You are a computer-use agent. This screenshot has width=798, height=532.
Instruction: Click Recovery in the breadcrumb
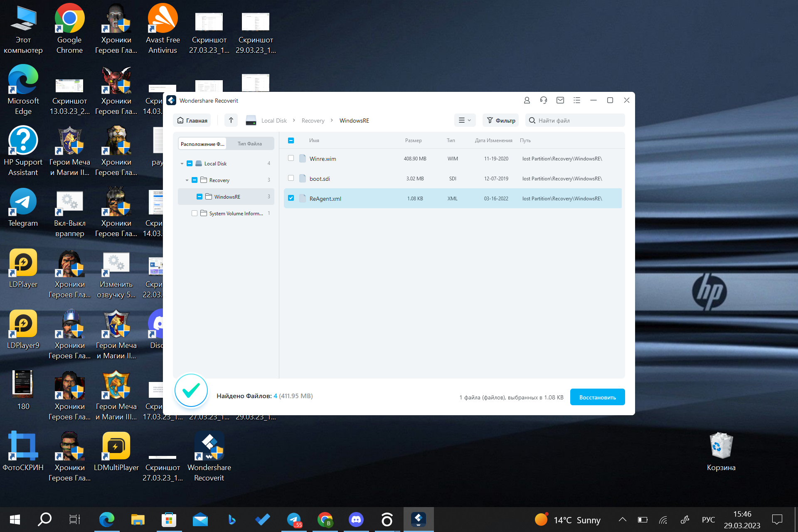pyautogui.click(x=313, y=121)
